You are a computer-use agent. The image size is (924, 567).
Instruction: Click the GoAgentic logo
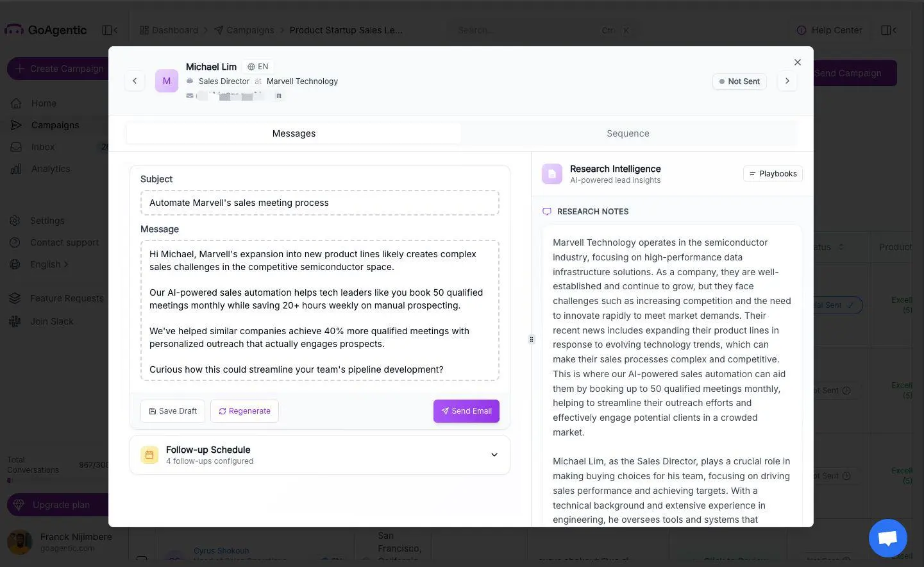tap(46, 30)
